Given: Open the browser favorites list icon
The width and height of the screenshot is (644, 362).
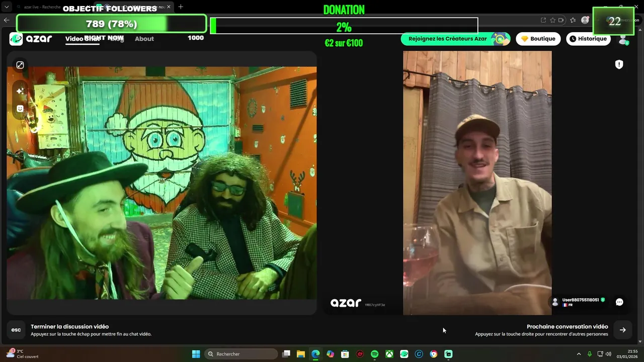Looking at the screenshot, I should click(573, 20).
